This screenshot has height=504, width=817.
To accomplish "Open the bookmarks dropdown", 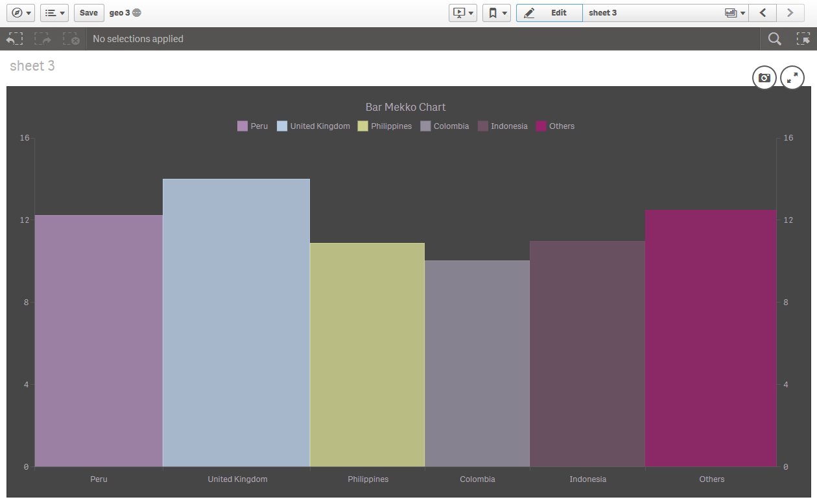I will 497,12.
